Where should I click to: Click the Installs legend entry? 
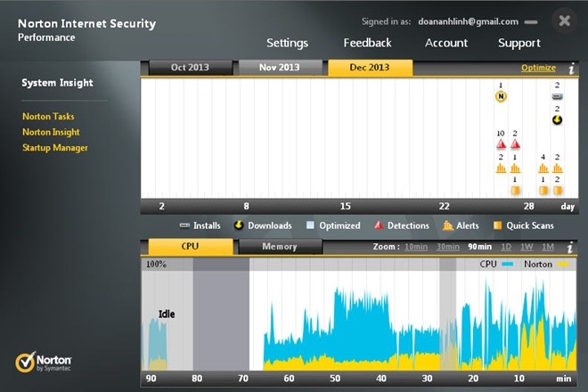point(200,225)
